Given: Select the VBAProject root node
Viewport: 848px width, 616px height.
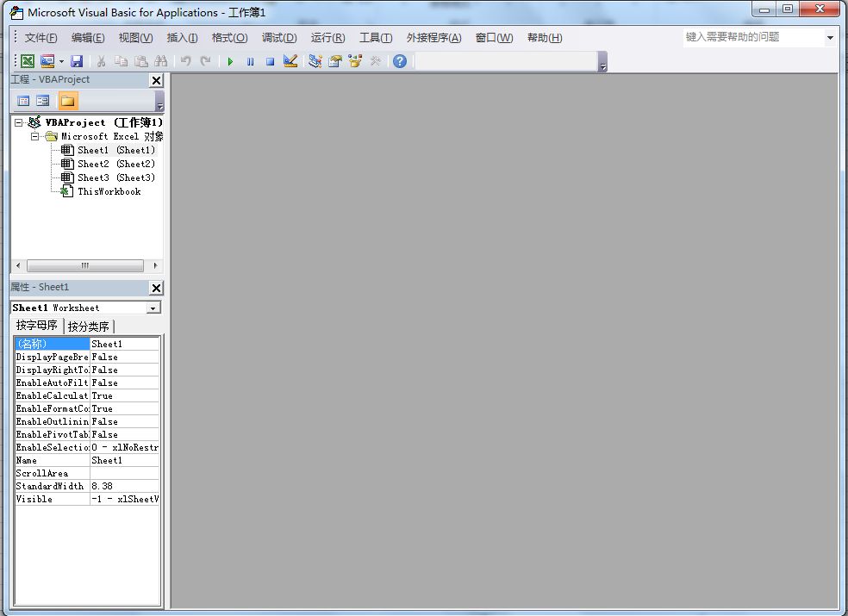Looking at the screenshot, I should tap(103, 122).
